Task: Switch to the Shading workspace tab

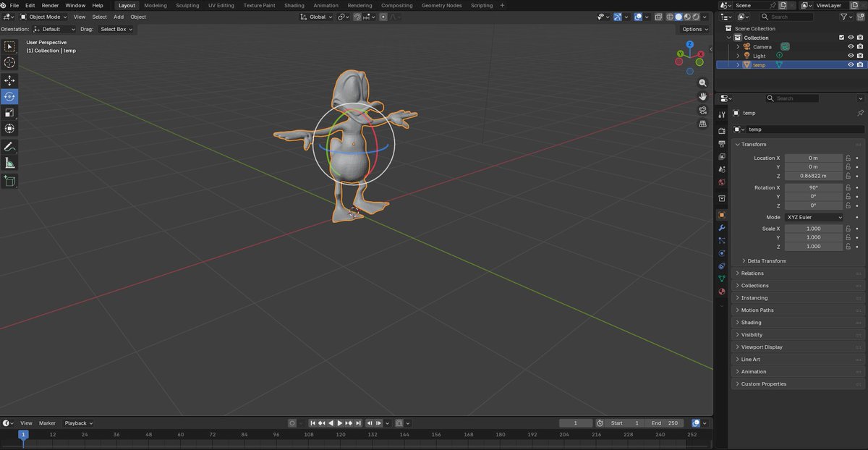Action: 294,5
